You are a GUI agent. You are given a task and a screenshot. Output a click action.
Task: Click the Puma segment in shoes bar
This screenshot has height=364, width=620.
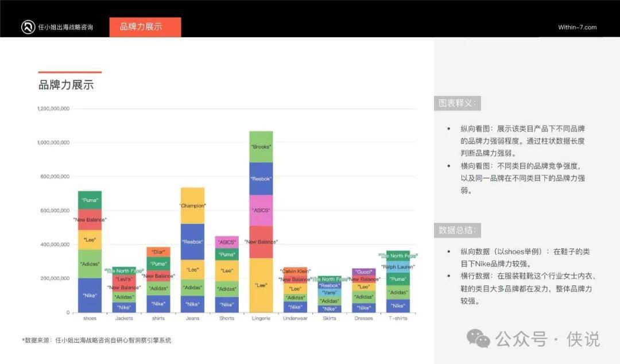90,200
